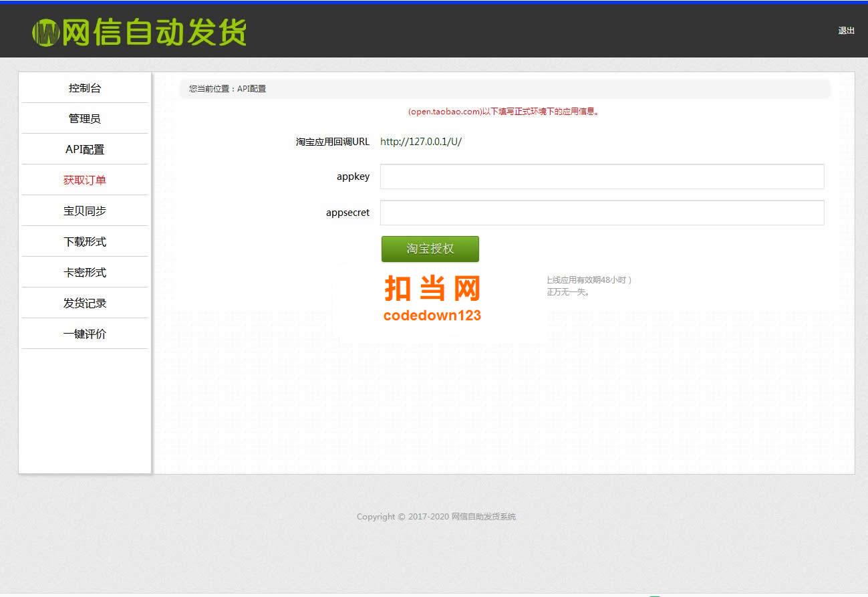Viewport: 868px width, 597px height.
Task: Select 下载形式 in sidebar
Action: 85,242
